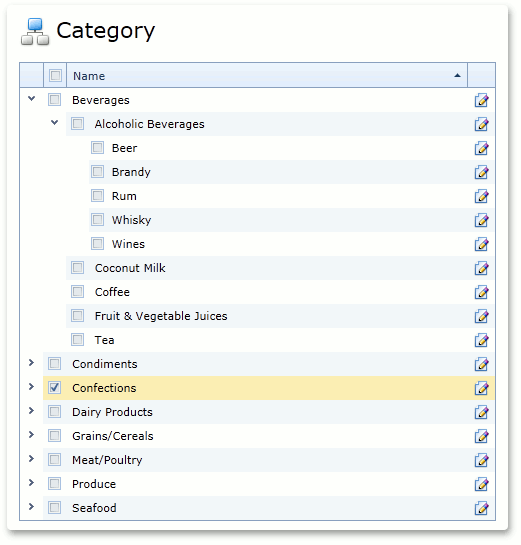Select the Grains/Cereals checkbox

(55, 436)
